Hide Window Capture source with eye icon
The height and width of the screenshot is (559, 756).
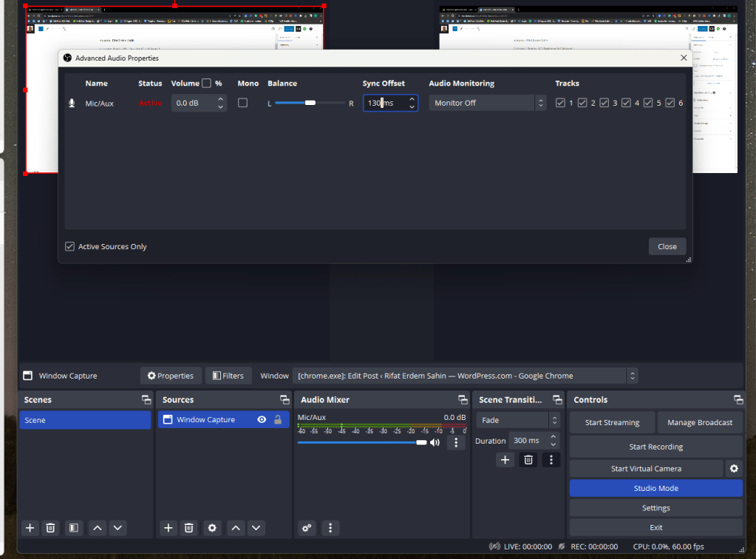point(262,419)
